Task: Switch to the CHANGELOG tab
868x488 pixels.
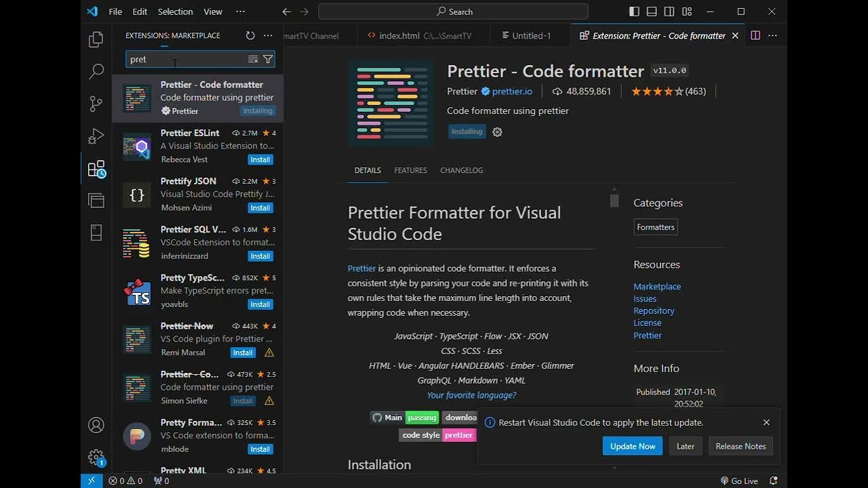Action: point(461,170)
